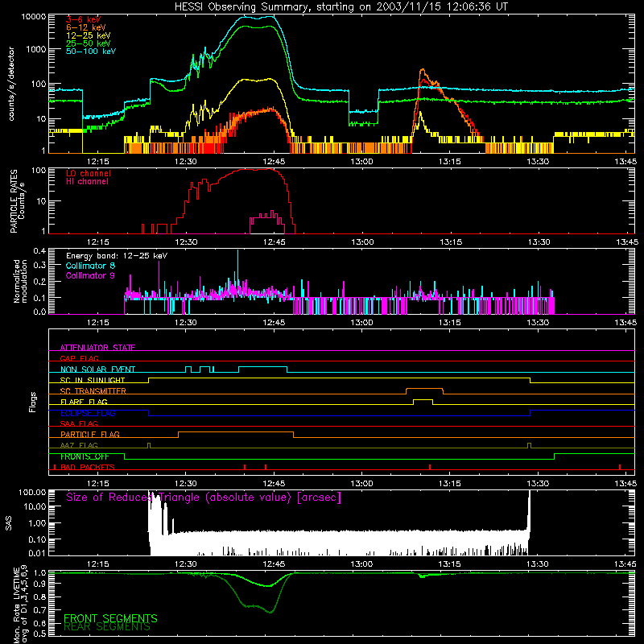Click the PARTICLE FLAG label
Viewport: 644px width, 644px height.
point(90,434)
